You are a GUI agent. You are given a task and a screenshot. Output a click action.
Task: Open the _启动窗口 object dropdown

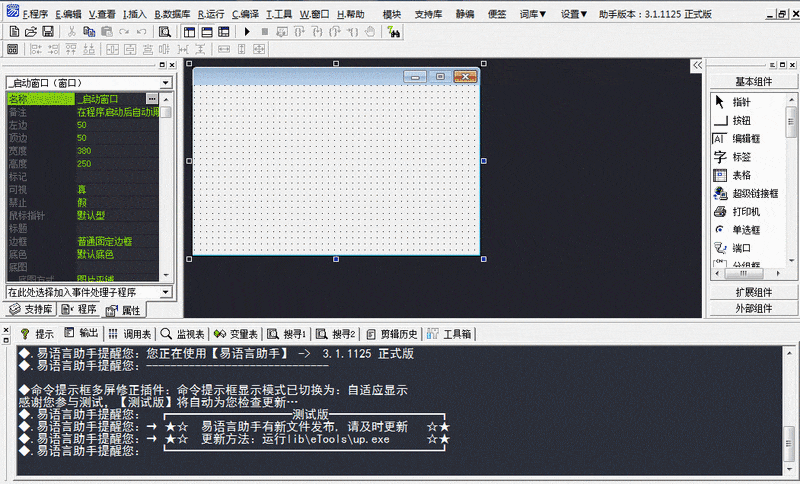pos(166,83)
